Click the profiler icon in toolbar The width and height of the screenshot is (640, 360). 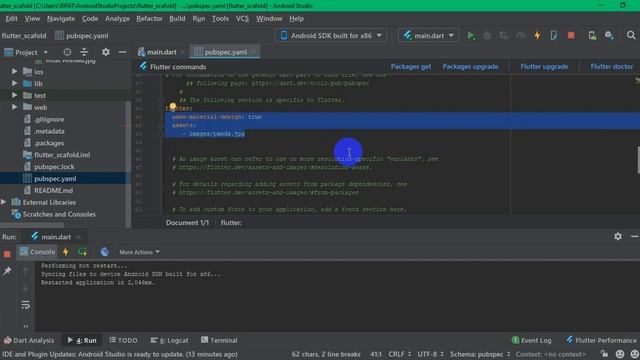[x=520, y=36]
